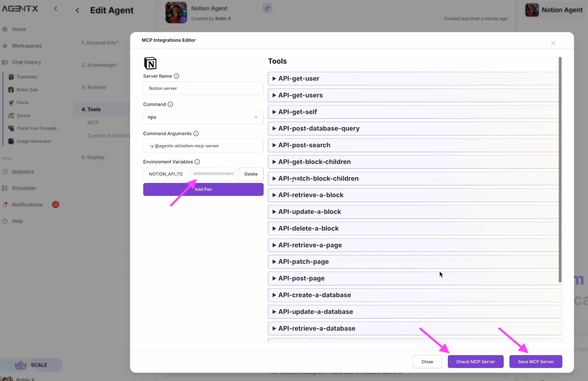Viewport: 588px width, 381px height.
Task: Click the Close button in dialog footer
Action: pos(427,362)
